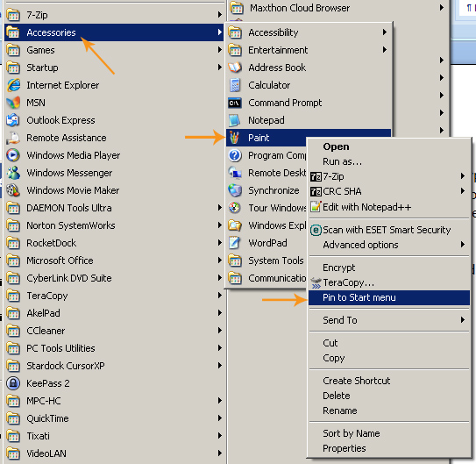Click the TeraCopy icon in context menu
The image size is (476, 464).
(x=316, y=283)
